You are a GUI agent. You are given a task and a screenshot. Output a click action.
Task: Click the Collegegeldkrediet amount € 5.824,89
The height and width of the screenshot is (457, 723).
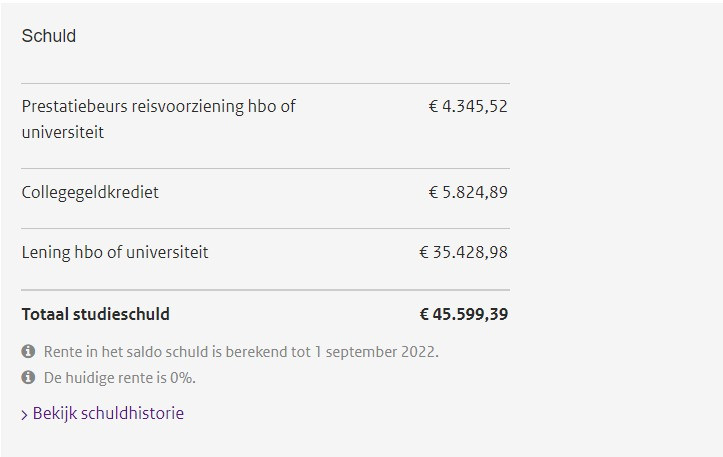tap(468, 192)
